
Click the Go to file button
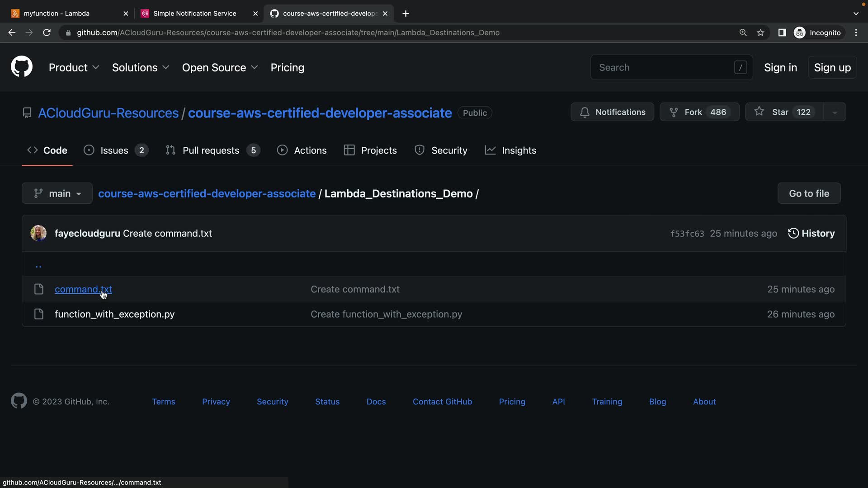[x=809, y=193]
